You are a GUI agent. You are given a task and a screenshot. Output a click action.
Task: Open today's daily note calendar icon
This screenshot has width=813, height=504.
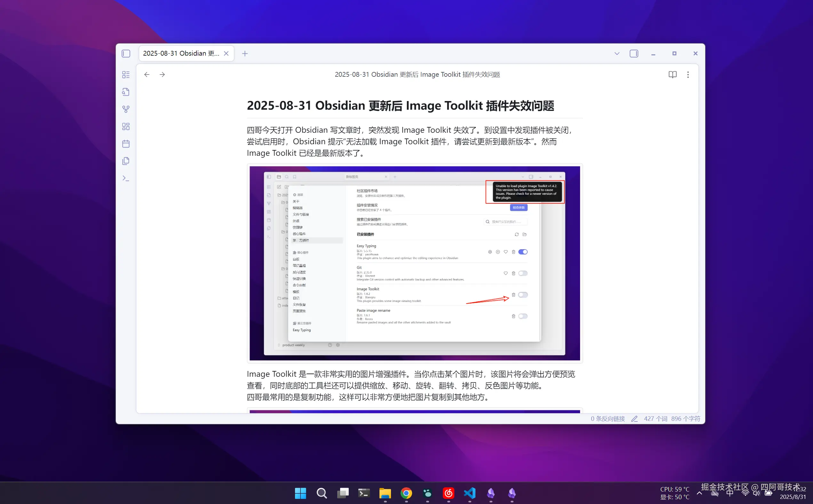pyautogui.click(x=126, y=144)
